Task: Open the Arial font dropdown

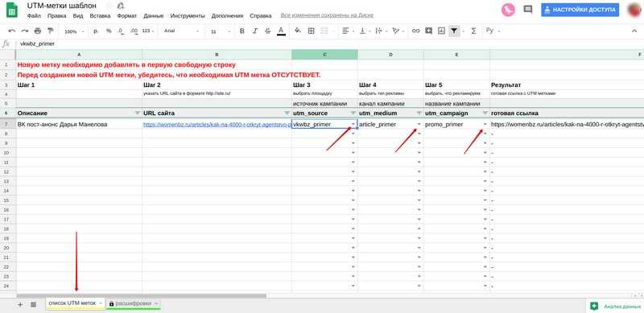Action: click(181, 31)
